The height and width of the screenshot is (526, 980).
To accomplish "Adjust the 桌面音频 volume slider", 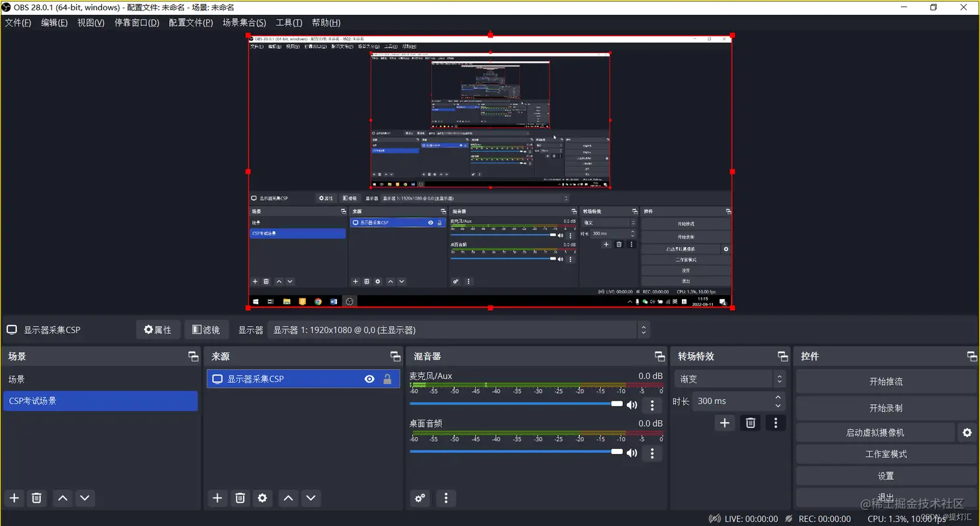I will pyautogui.click(x=516, y=451).
